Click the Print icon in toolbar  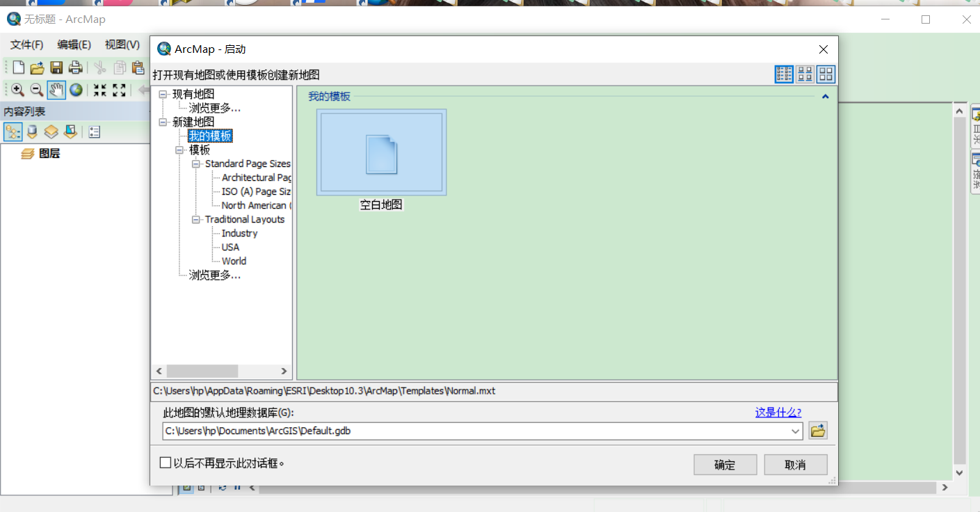(x=76, y=67)
